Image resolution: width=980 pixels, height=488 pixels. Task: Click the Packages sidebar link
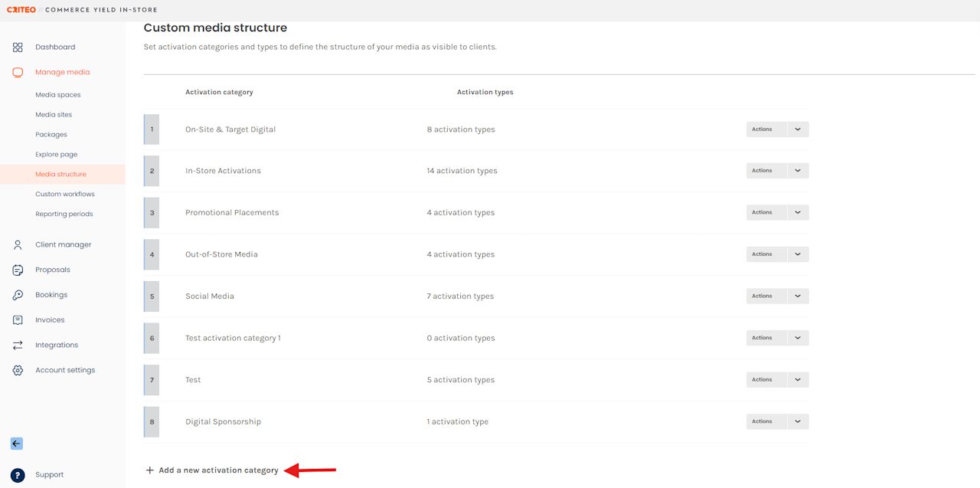click(51, 135)
